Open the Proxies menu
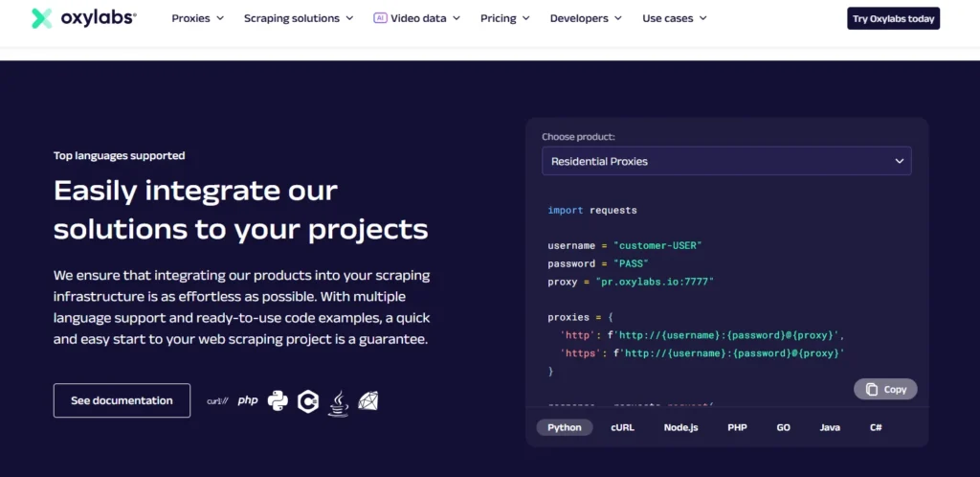 click(x=197, y=18)
